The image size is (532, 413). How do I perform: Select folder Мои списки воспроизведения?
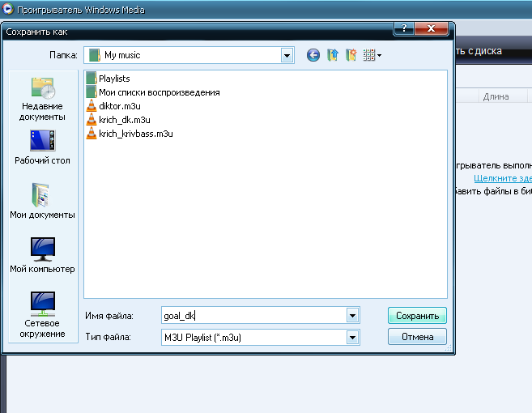point(153,92)
